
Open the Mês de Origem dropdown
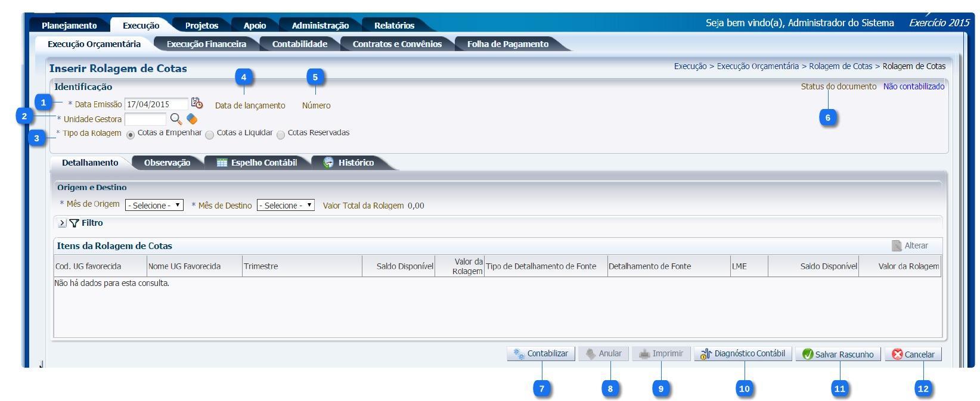[154, 206]
